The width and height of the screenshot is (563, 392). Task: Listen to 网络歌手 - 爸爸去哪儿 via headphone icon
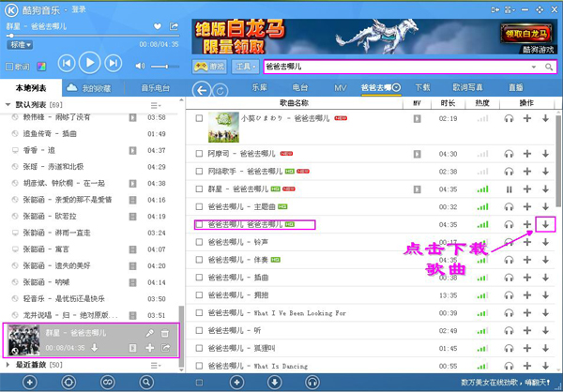point(509,172)
